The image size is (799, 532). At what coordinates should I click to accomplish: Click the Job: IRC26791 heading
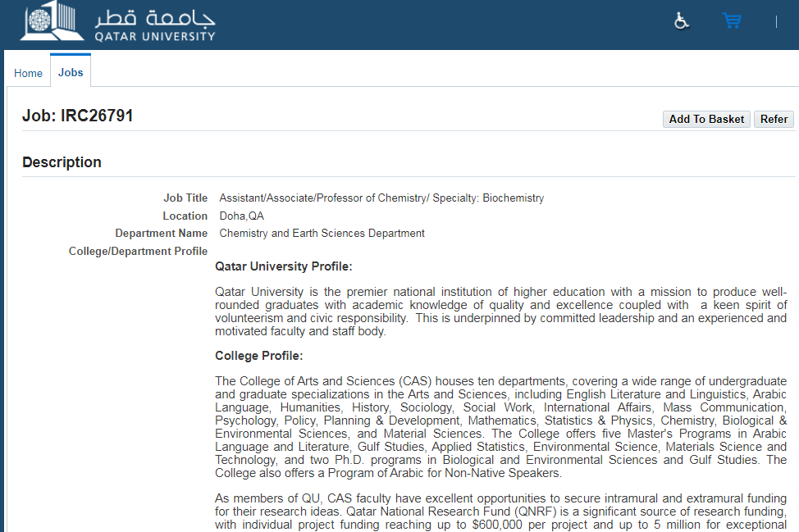tap(78, 116)
